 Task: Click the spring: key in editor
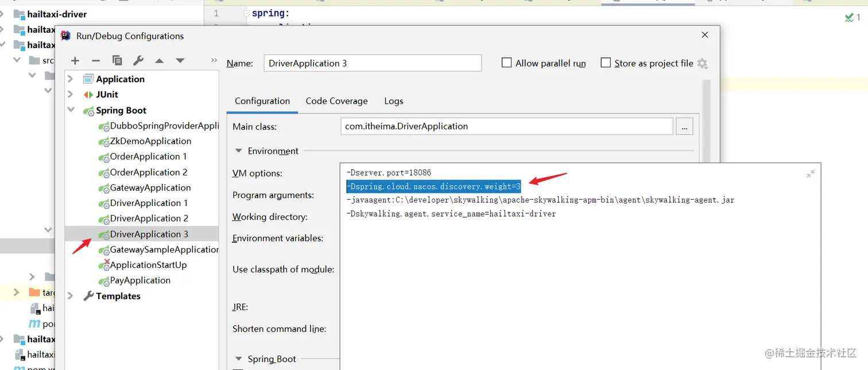[x=271, y=13]
